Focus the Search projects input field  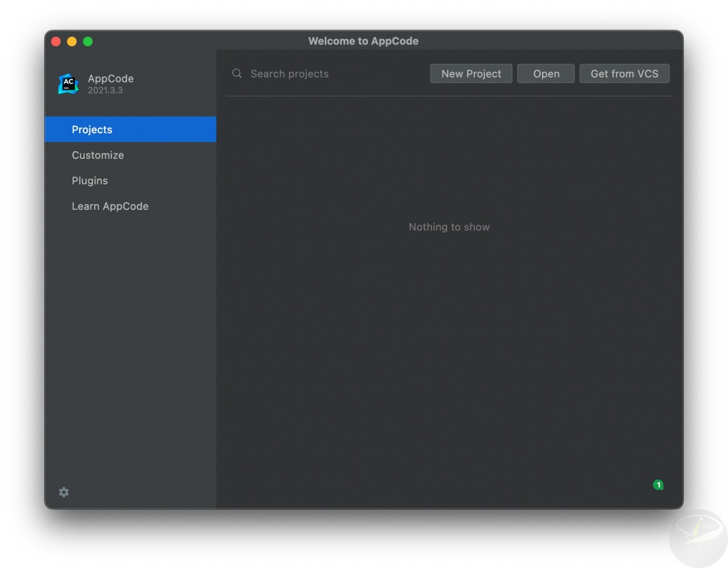[290, 73]
